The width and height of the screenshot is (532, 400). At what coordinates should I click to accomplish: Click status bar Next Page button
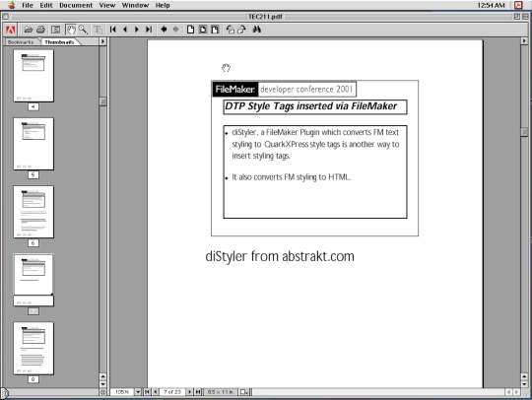pos(190,392)
